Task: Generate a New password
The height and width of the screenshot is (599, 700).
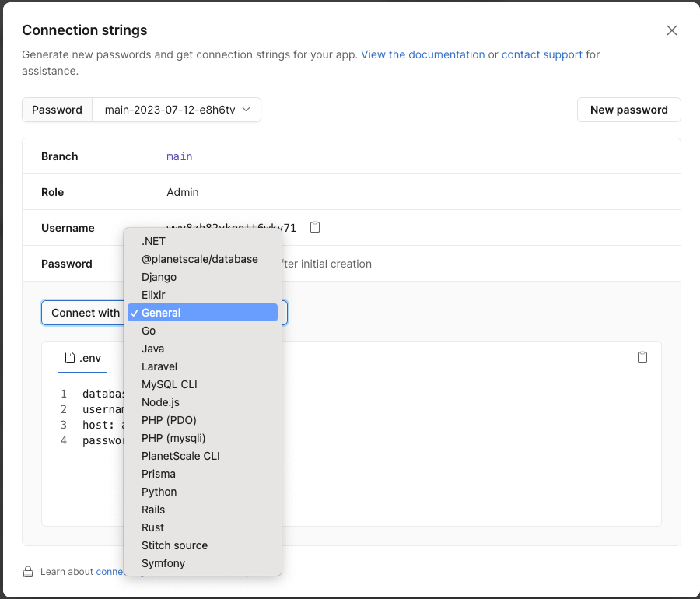Action: (x=628, y=110)
